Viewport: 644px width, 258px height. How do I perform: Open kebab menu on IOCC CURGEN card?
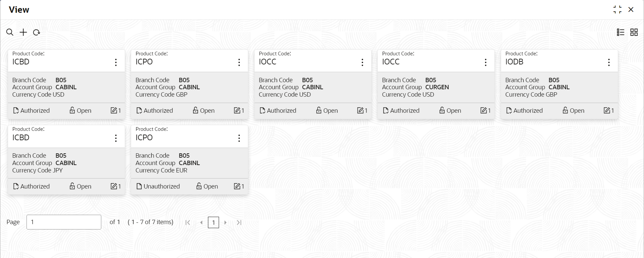[486, 62]
